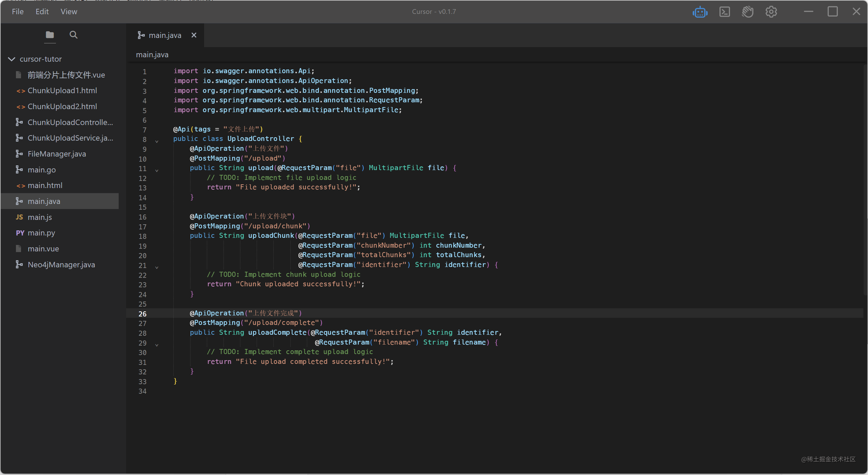Open the Edit menu
This screenshot has width=868, height=475.
[x=42, y=12]
